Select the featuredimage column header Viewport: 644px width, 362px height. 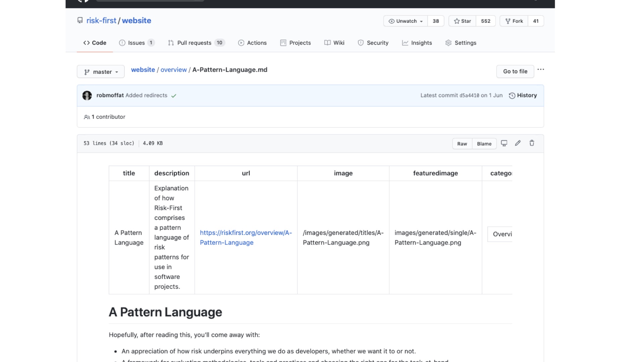[435, 173]
